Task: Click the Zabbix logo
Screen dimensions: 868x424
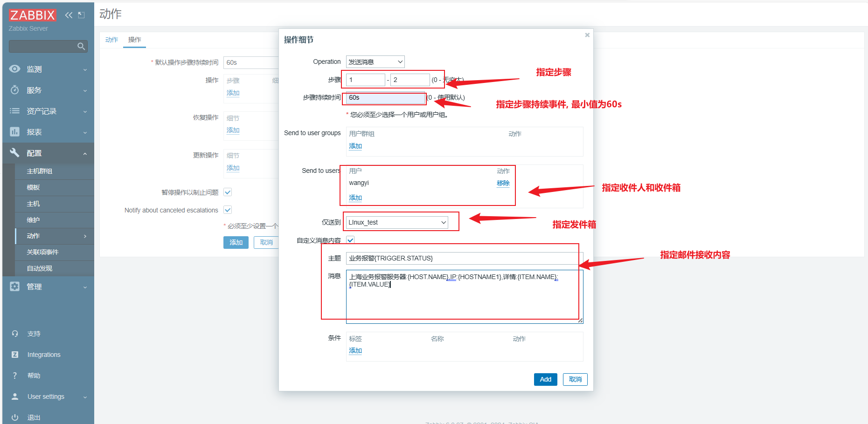Action: point(33,15)
